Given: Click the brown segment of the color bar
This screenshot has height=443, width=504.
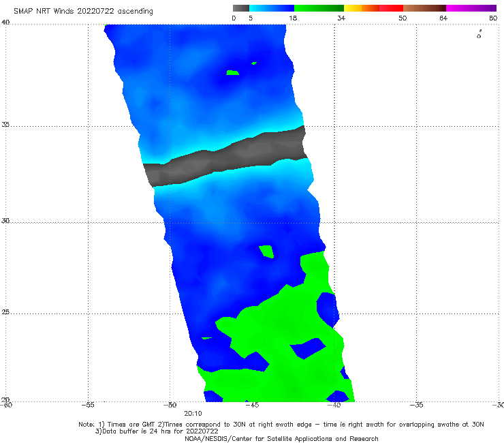Looking at the screenshot, I should click(x=424, y=8).
